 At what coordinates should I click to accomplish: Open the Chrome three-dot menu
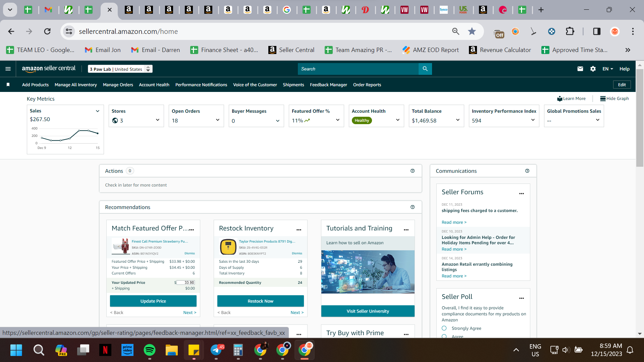click(x=633, y=31)
